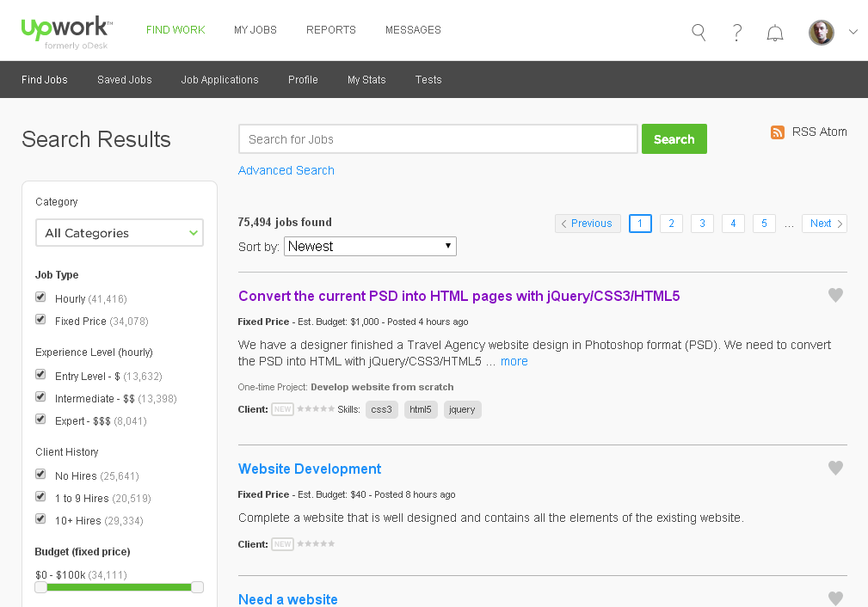Open the REPORTS menu
Screen dimensions: 868x607
tap(330, 29)
